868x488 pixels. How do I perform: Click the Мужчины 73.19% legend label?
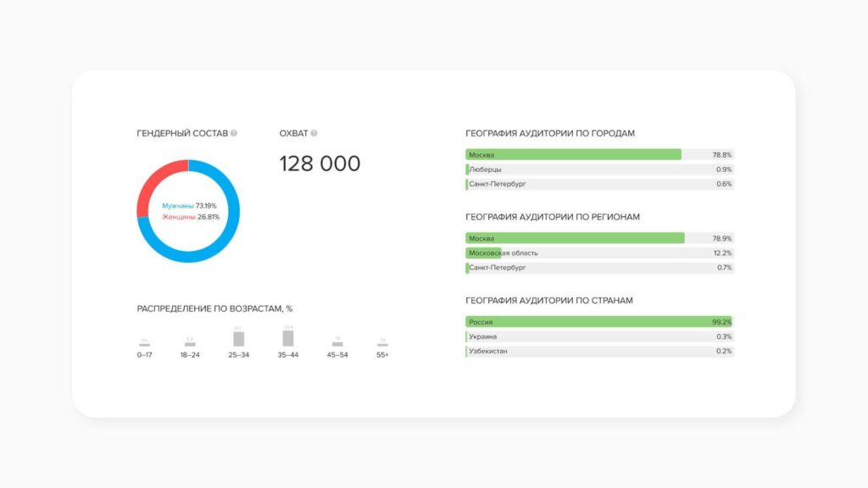click(x=189, y=206)
